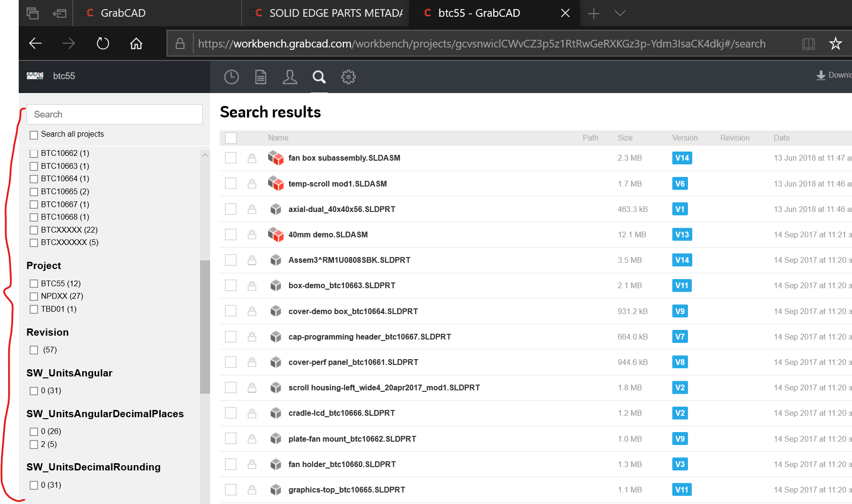Click assembly icon for temp-scroll mod1
The image size is (852, 504).
point(276,183)
